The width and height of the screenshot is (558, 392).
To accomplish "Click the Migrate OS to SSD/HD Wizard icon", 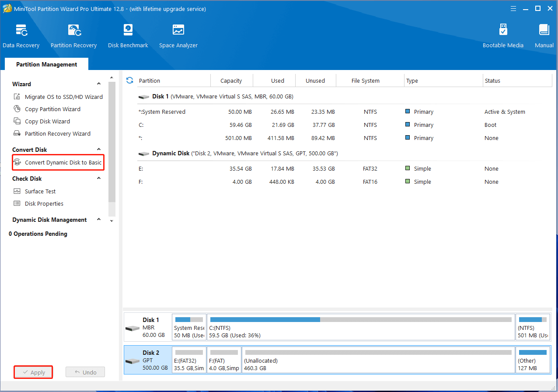I will 17,97.
